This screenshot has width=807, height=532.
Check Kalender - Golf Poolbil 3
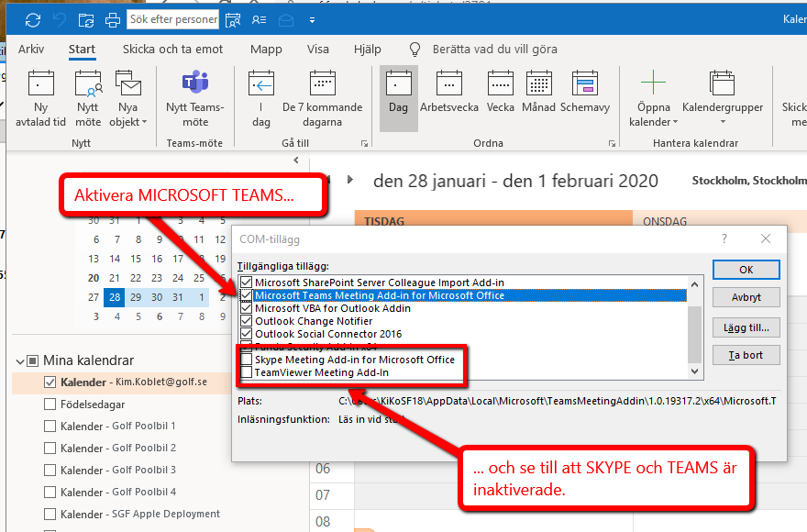50,471
